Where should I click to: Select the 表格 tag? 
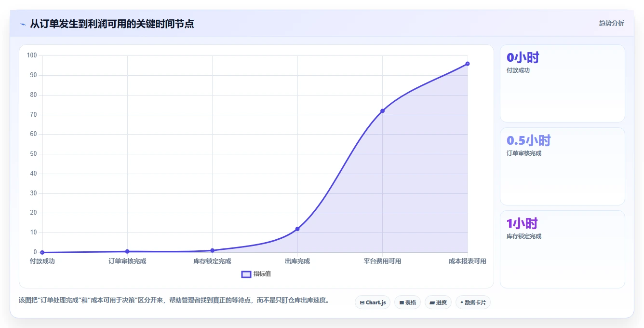[407, 302]
